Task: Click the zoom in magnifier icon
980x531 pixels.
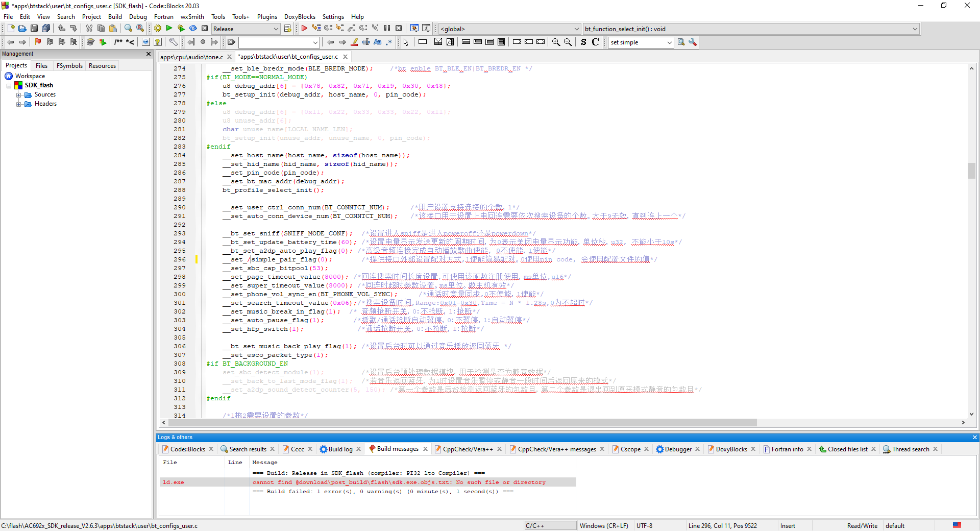Action: [x=556, y=42]
